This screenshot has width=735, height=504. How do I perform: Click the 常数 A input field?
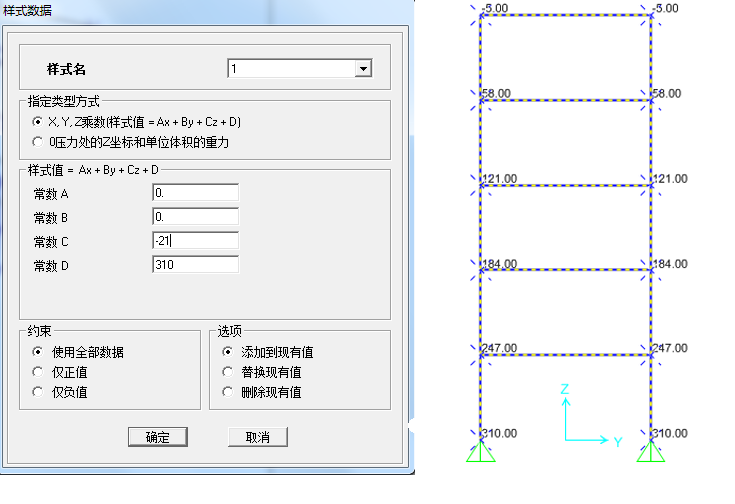[x=195, y=192]
